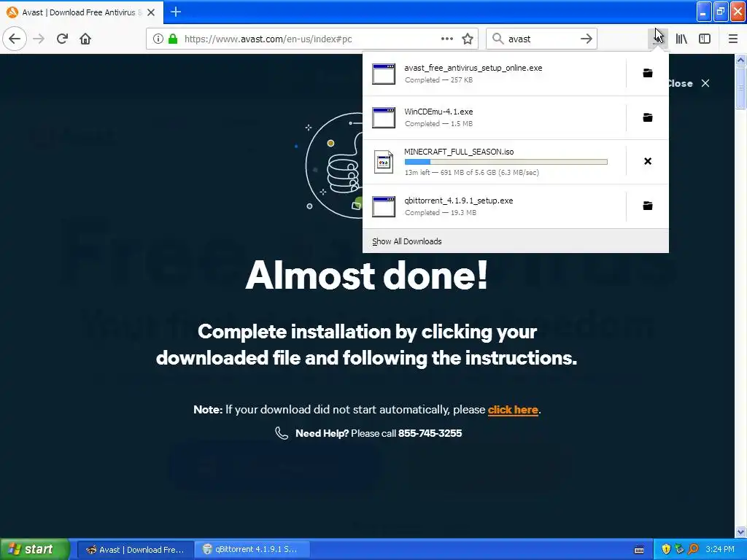Click the magnifier tray icon
The width and height of the screenshot is (747, 560).
693,550
